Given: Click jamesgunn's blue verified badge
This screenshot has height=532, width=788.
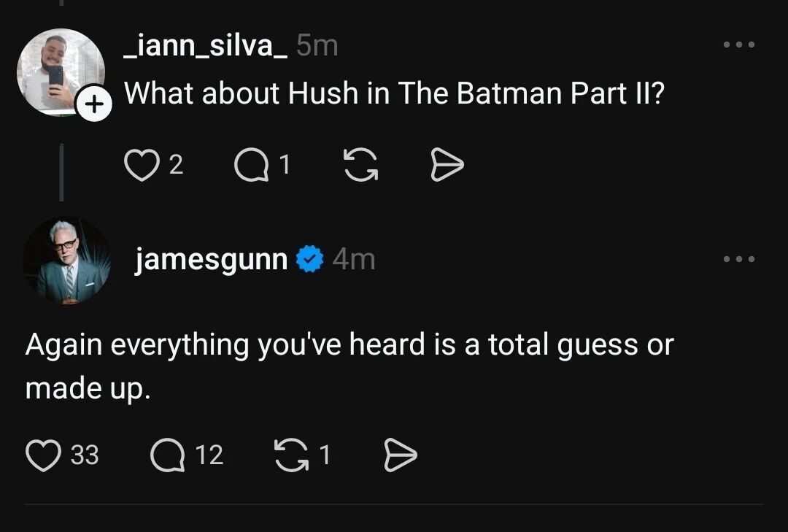Looking at the screenshot, I should click(310, 259).
